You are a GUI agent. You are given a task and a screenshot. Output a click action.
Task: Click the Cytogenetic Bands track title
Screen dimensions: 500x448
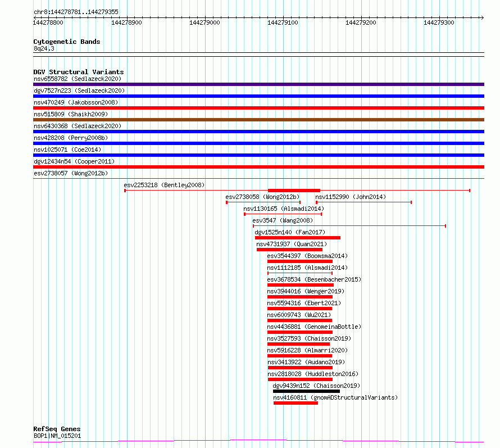click(67, 42)
